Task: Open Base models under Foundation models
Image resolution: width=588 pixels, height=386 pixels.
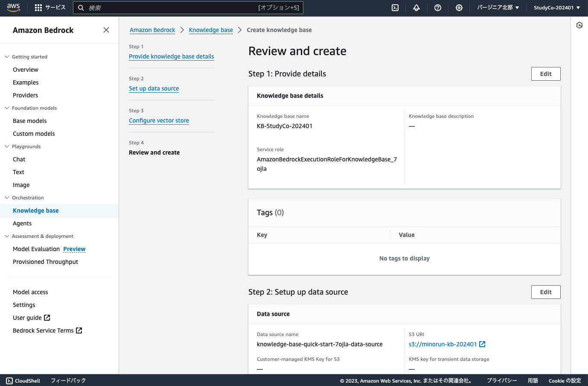Action: tap(29, 121)
